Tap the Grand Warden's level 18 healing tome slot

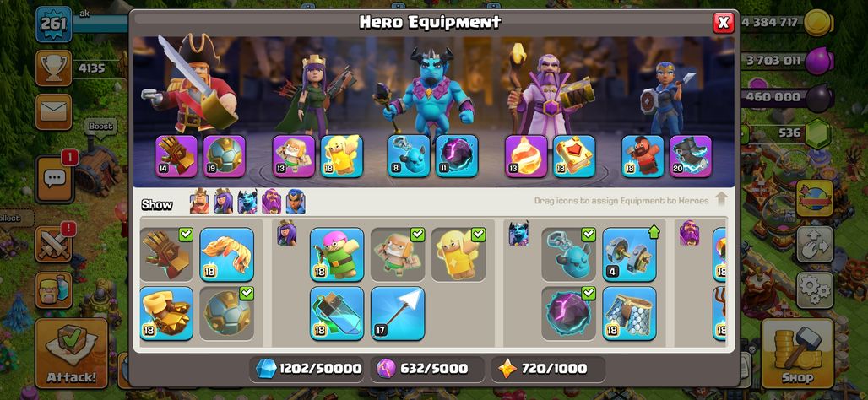click(x=574, y=156)
